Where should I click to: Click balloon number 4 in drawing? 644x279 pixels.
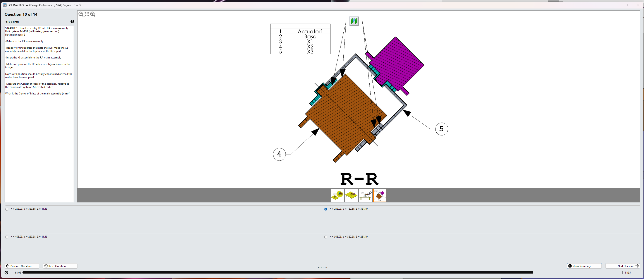coord(279,154)
